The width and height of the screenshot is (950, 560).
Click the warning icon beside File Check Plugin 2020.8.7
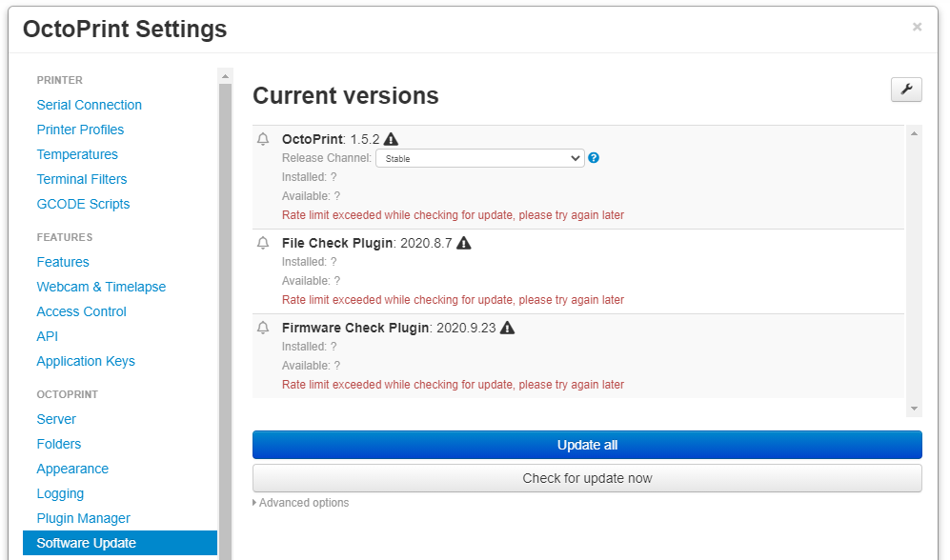[x=463, y=243]
